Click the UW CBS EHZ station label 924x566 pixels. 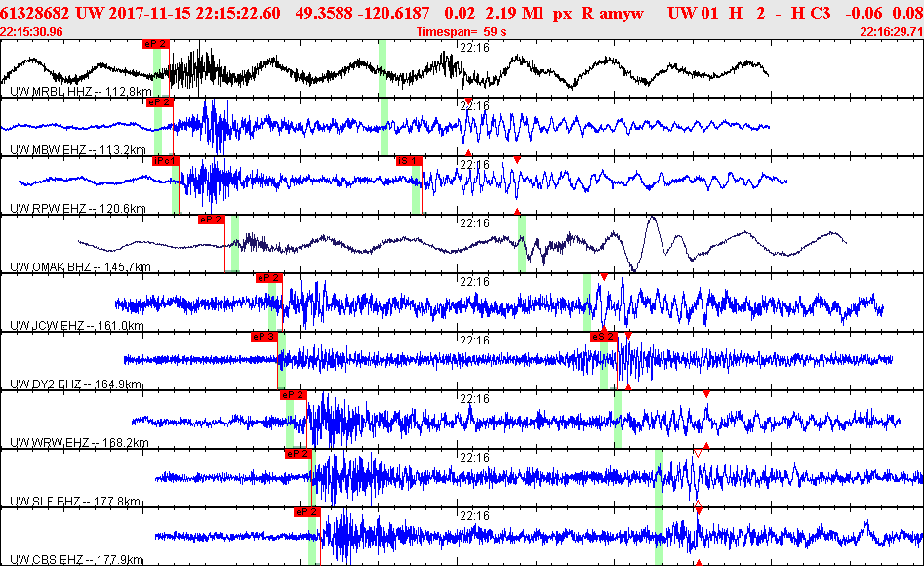[x=77, y=559]
